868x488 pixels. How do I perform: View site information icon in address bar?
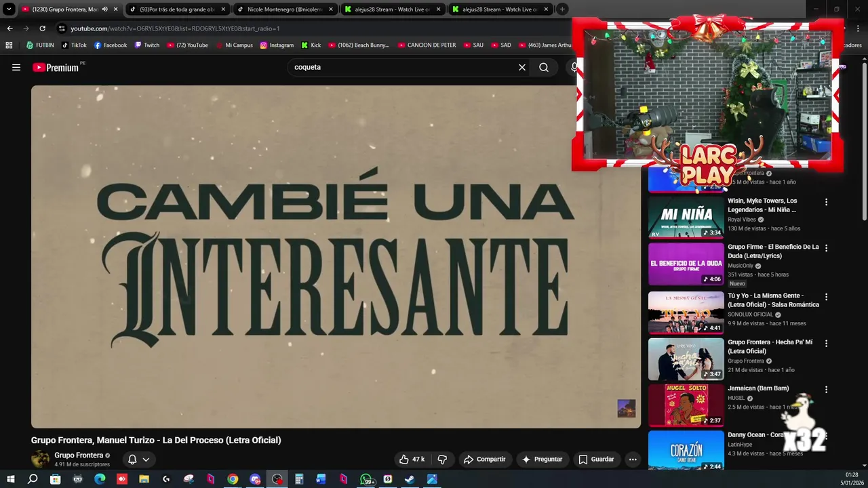coord(62,28)
